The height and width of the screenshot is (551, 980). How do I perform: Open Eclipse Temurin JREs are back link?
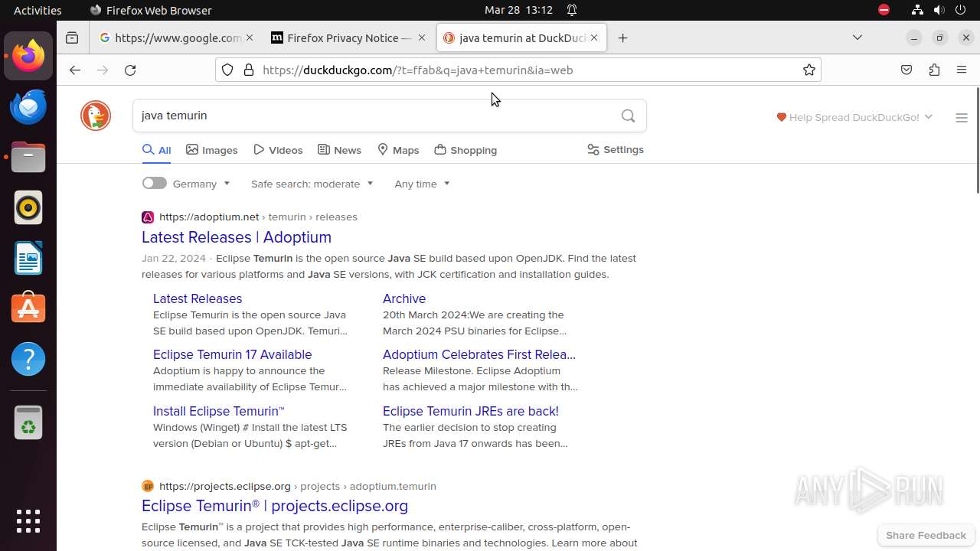tap(471, 411)
